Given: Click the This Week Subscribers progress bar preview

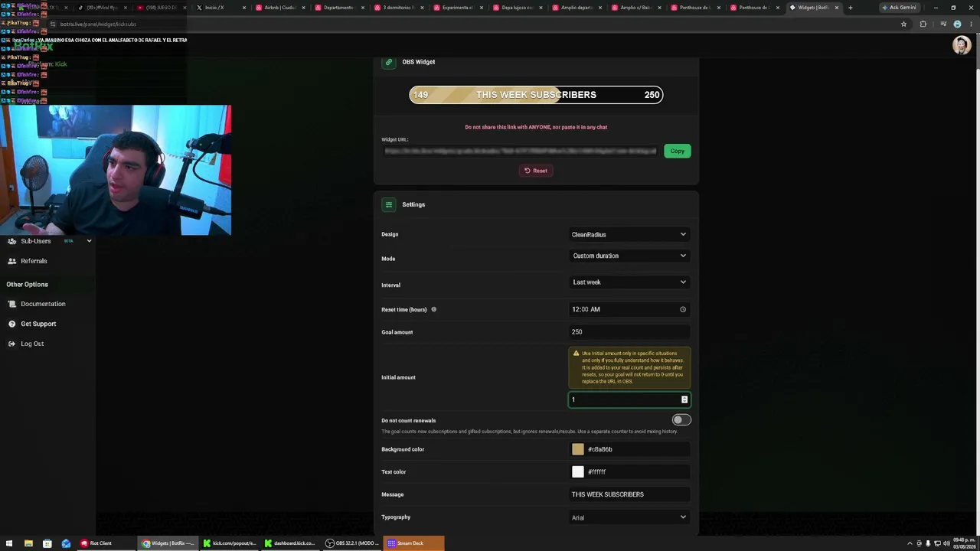Looking at the screenshot, I should (536, 95).
